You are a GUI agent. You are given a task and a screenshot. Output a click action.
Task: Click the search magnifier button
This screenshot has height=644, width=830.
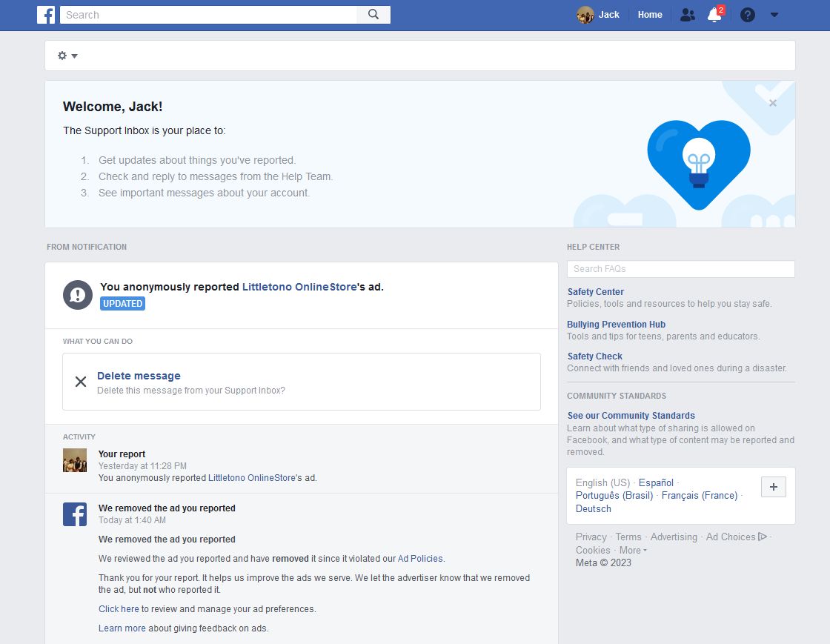[x=373, y=15]
